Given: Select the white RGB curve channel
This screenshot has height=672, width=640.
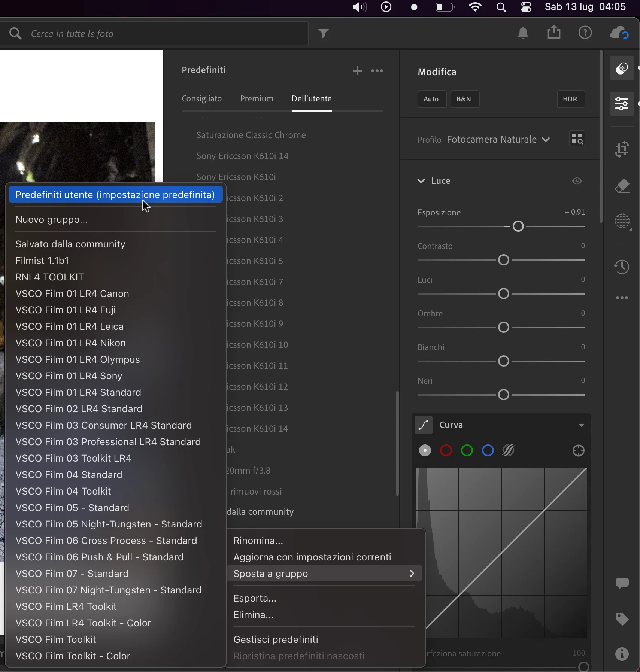Looking at the screenshot, I should click(x=425, y=451).
